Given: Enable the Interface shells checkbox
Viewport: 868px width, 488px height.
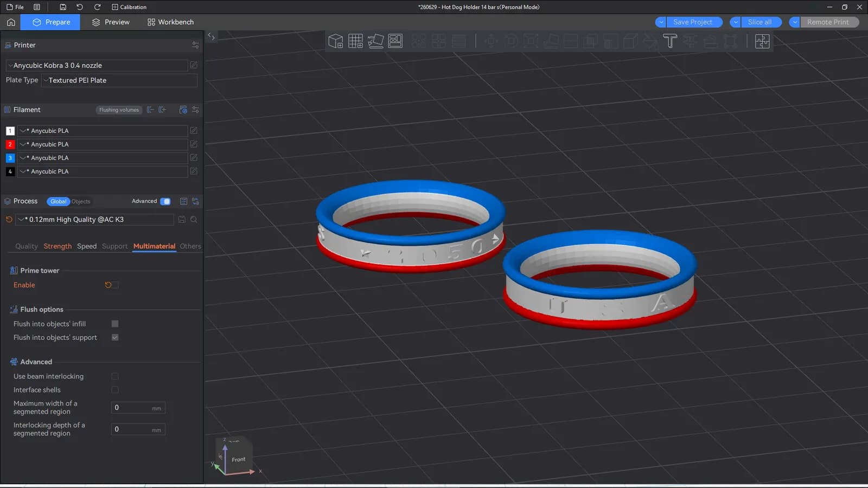Looking at the screenshot, I should (115, 390).
